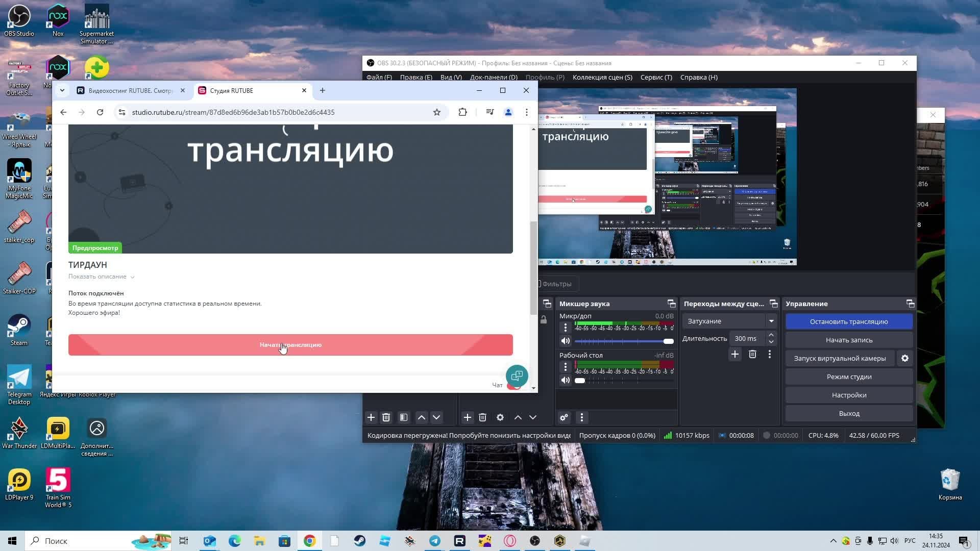
Task: Open scene filters icon in scenes toolbar
Action: [404, 417]
